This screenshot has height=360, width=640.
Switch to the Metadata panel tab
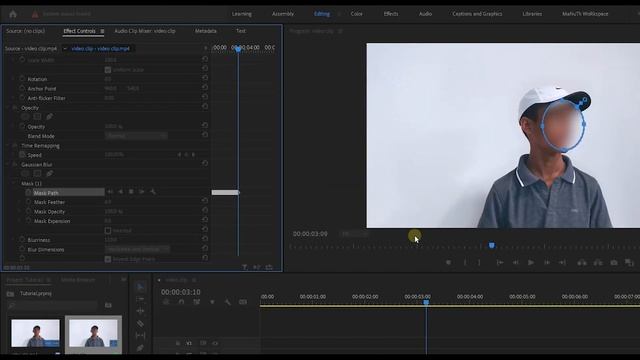206,31
